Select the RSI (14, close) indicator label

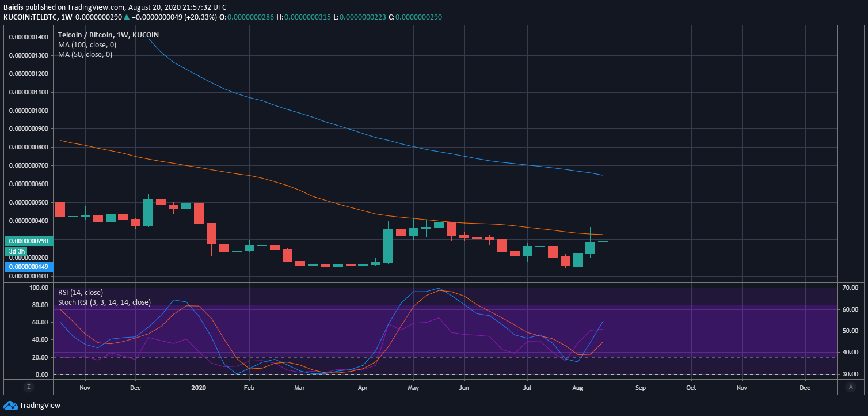81,292
